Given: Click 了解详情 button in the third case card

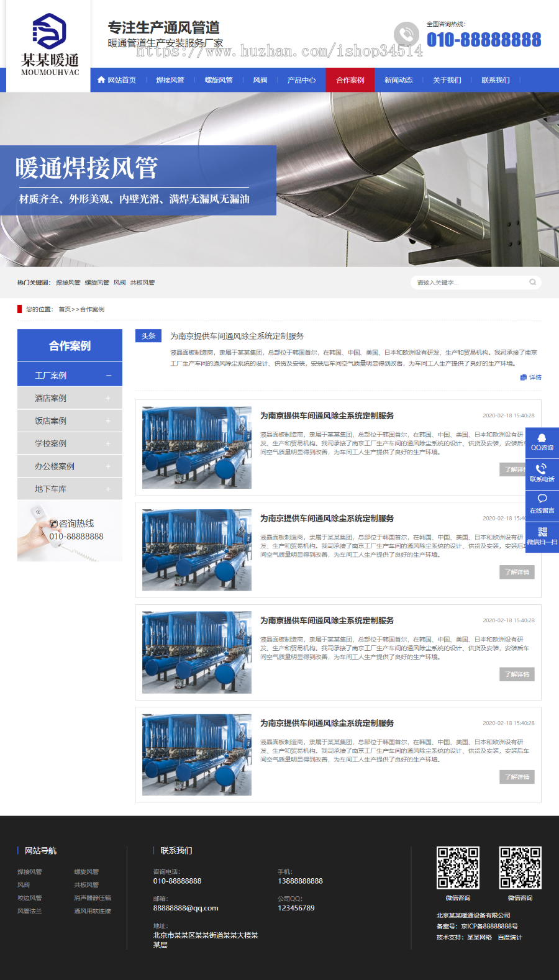Looking at the screenshot, I should pyautogui.click(x=517, y=674).
